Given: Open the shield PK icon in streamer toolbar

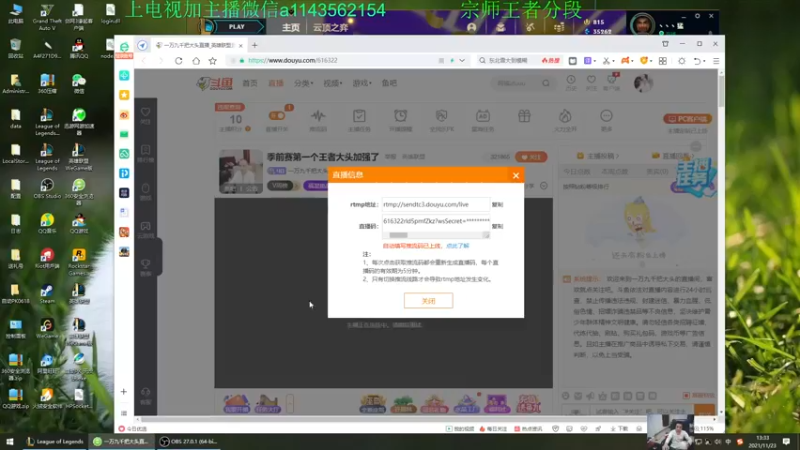Looking at the screenshot, I should [x=441, y=116].
